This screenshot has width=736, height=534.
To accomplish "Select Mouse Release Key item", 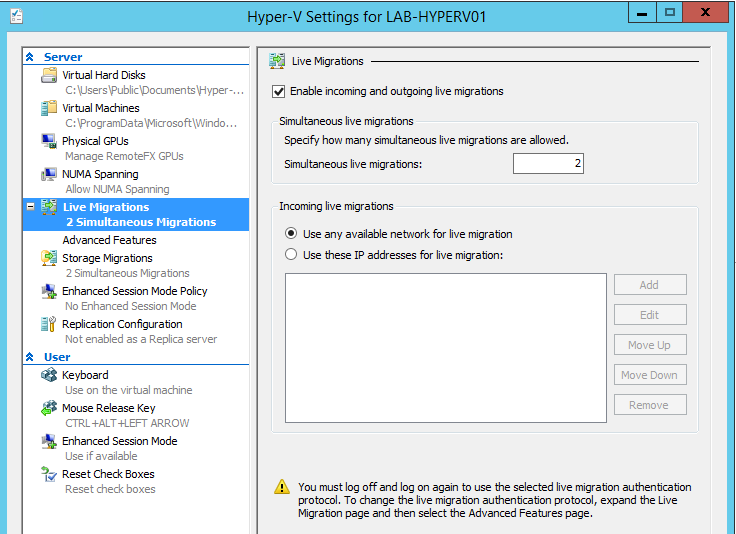I will click(x=109, y=408).
